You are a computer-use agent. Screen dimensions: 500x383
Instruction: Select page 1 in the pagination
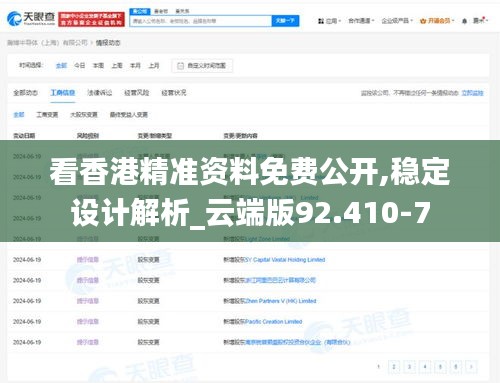(x=378, y=367)
